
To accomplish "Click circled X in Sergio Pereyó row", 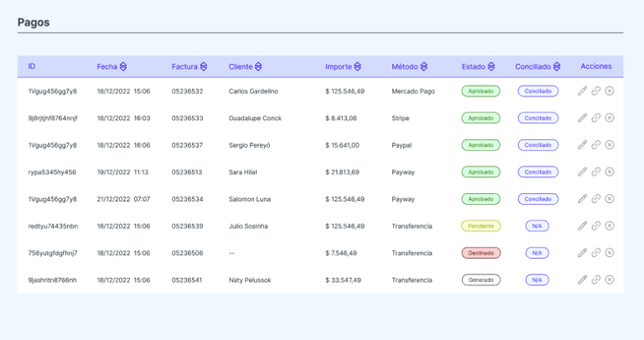I will pyautogui.click(x=610, y=144).
